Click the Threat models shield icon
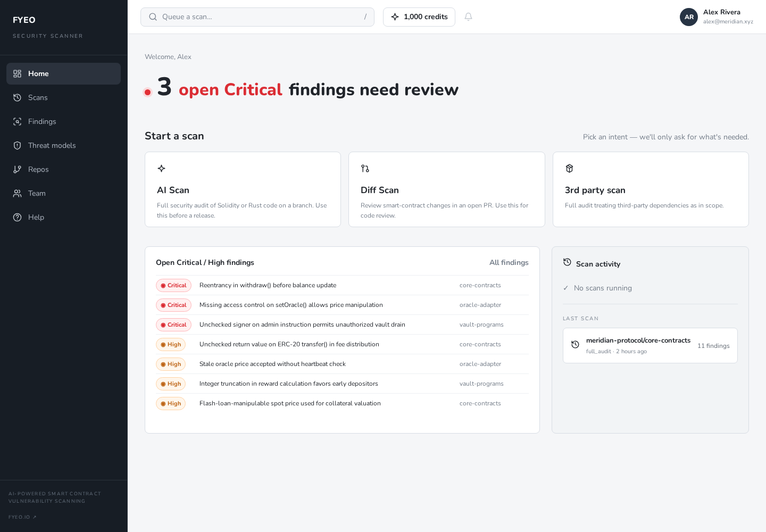 coord(17,145)
